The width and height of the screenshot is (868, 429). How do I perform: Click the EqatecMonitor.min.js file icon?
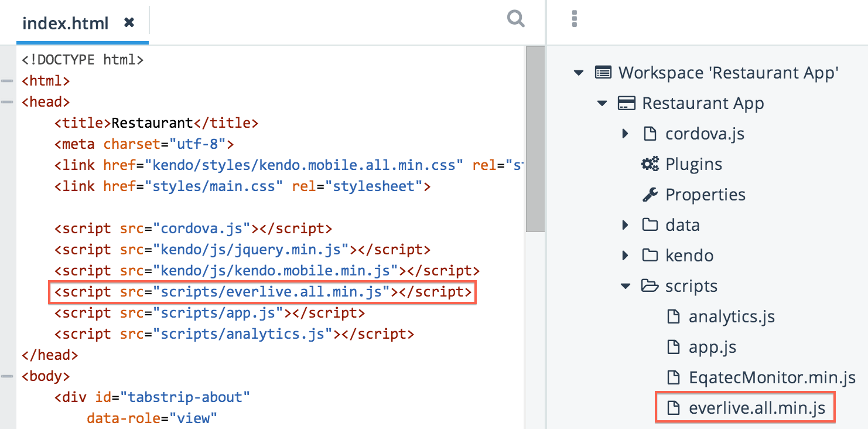pyautogui.click(x=674, y=377)
